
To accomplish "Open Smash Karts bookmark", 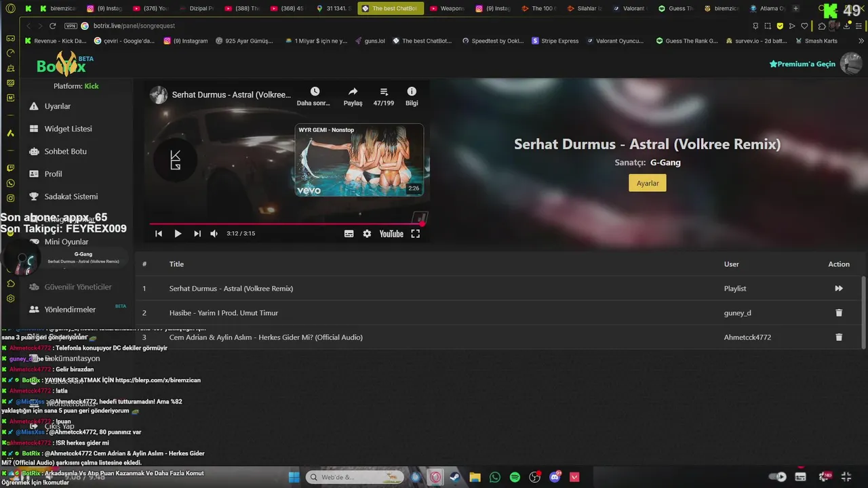I will point(816,41).
